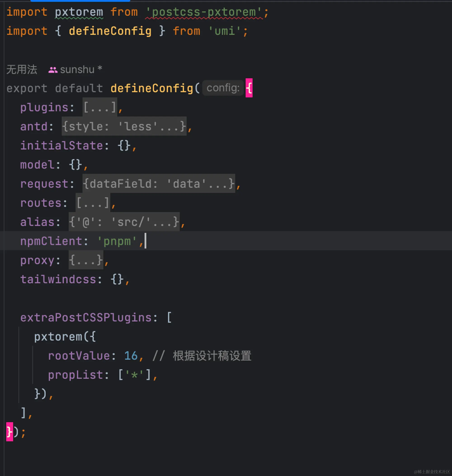Click the proxy property key

pyautogui.click(x=37, y=260)
